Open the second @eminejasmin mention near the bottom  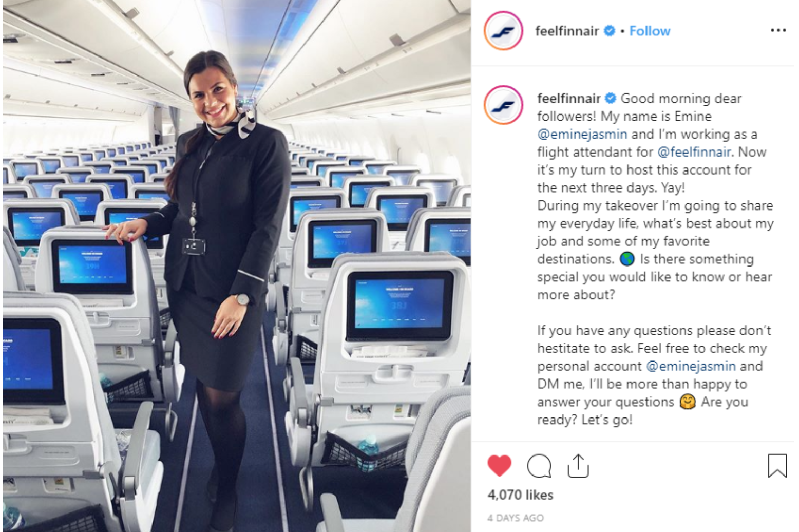[x=691, y=366]
